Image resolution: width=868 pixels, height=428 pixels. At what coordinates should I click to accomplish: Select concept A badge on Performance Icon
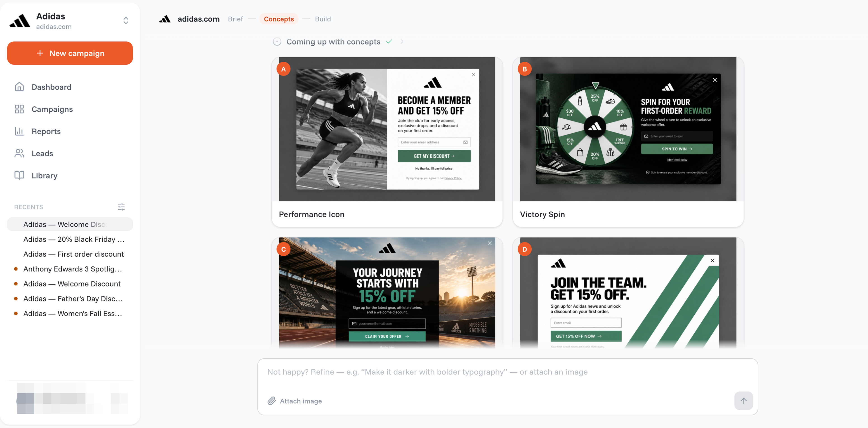(x=283, y=69)
